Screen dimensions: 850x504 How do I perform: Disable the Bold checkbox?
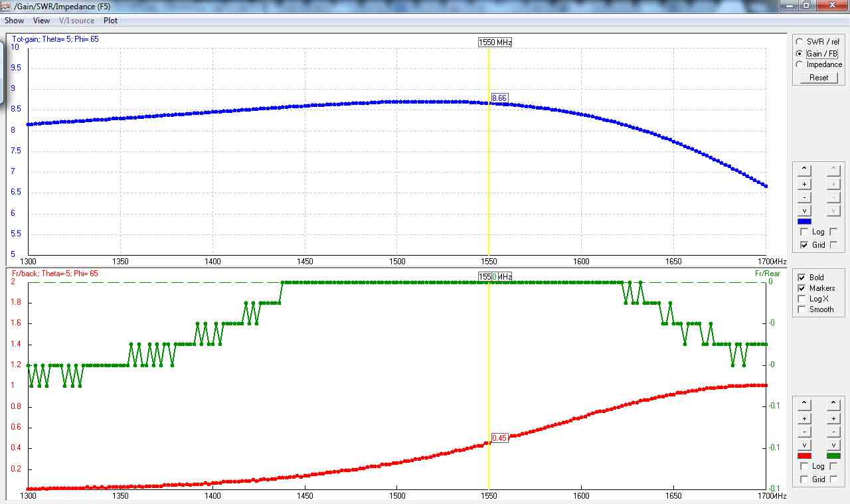[x=802, y=278]
